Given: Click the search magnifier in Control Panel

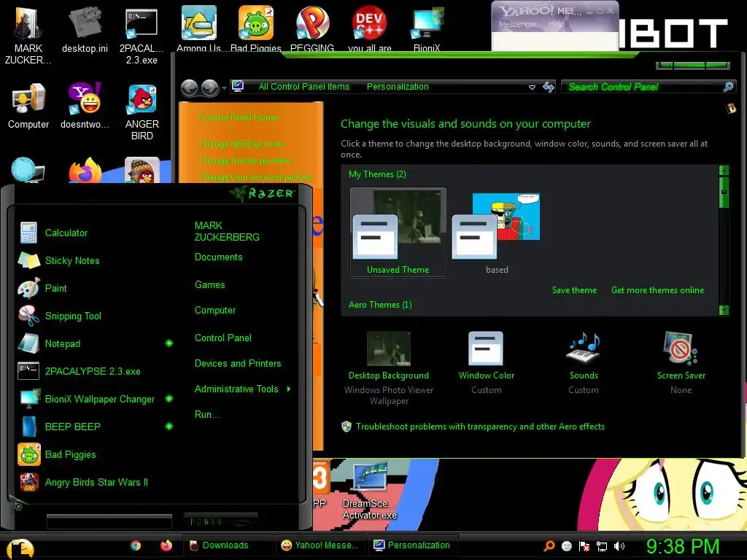Looking at the screenshot, I should (728, 87).
